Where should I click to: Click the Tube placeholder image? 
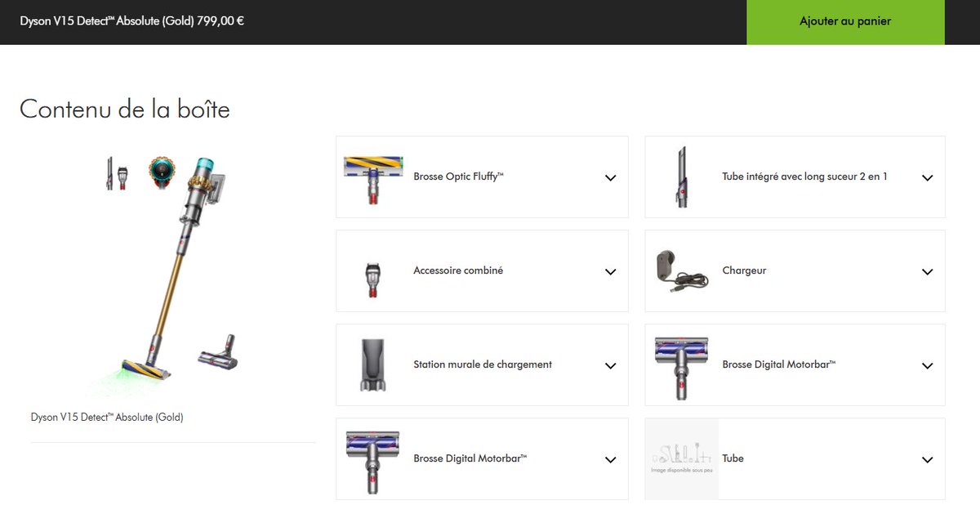click(682, 459)
